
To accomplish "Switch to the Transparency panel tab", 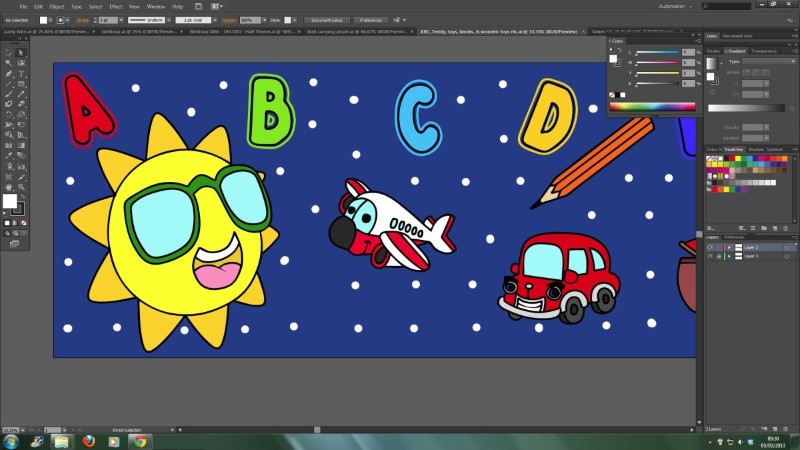I will (x=764, y=50).
